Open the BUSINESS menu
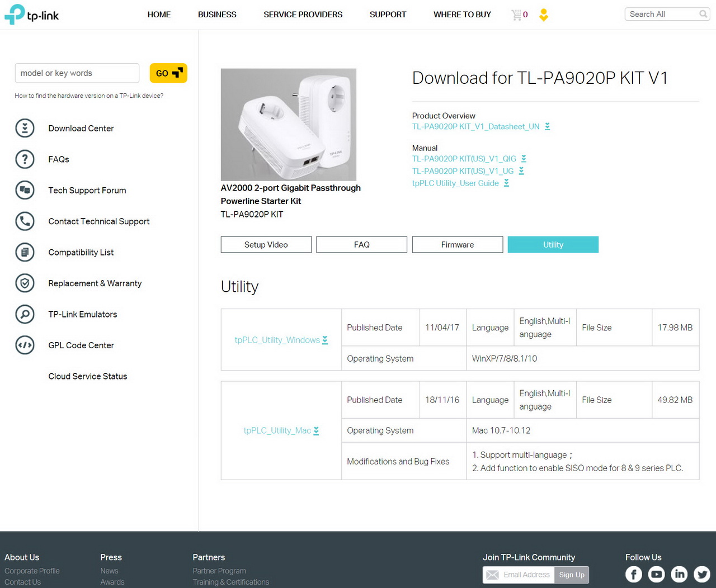 (217, 15)
